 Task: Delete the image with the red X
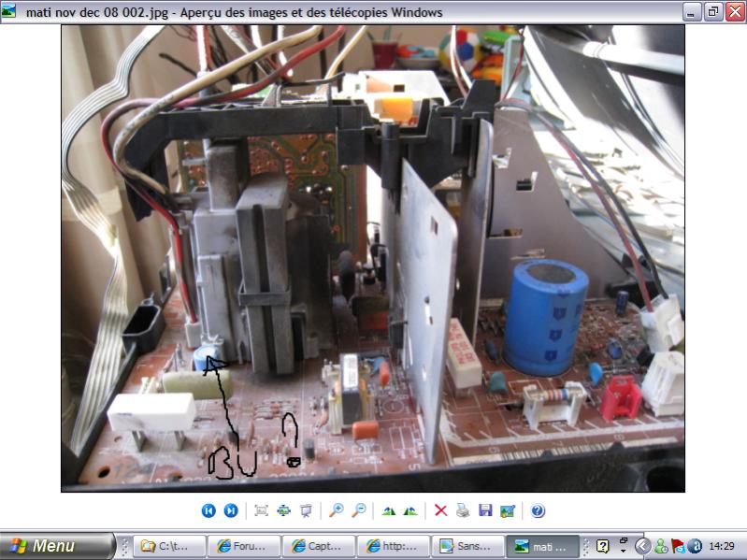441,510
